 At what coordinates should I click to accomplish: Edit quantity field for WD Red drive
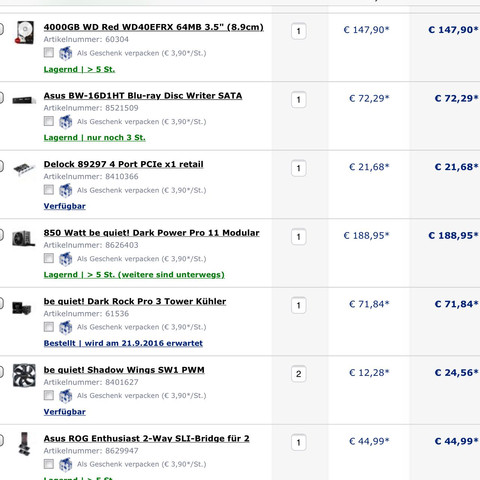pyautogui.click(x=299, y=31)
